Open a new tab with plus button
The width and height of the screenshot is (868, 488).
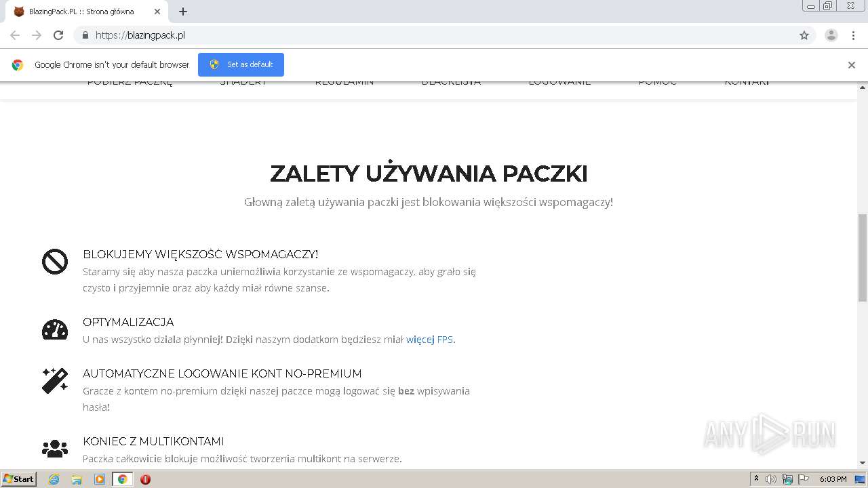pyautogui.click(x=183, y=12)
